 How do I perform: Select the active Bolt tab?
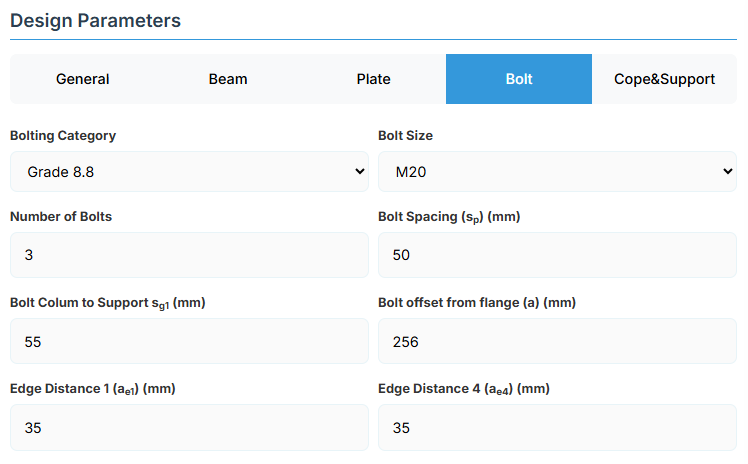[519, 79]
